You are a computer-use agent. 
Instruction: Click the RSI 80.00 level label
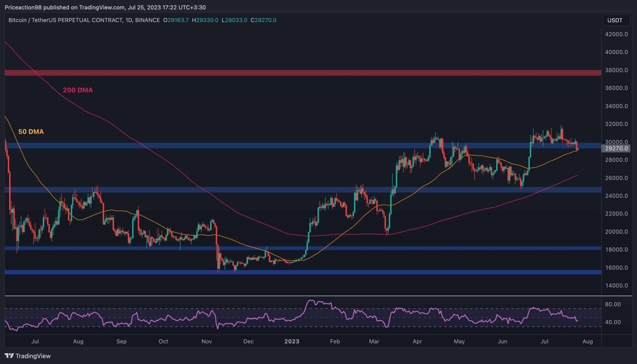(x=613, y=304)
